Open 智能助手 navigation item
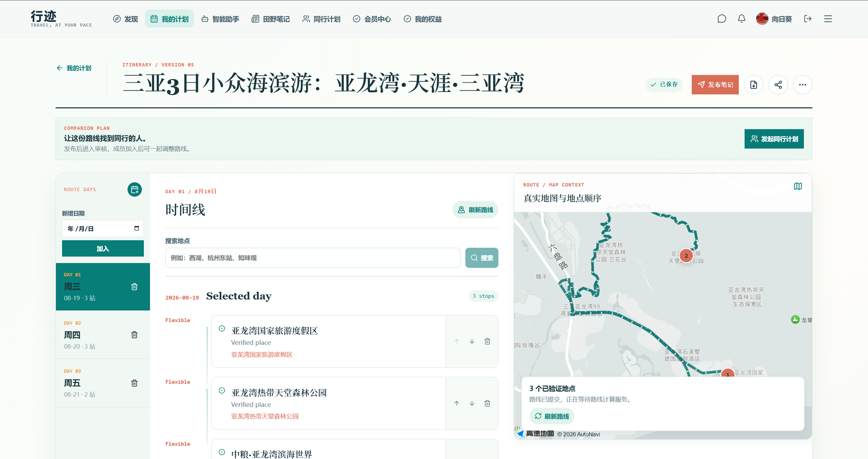 (220, 19)
